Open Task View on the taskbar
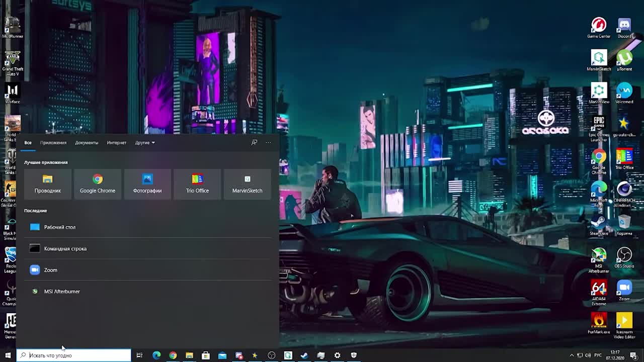644x362 pixels. pos(139,355)
